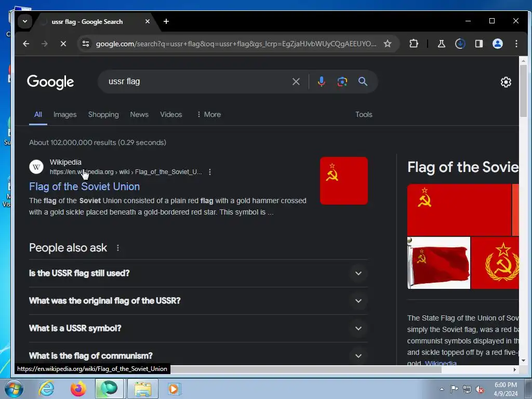Launch Firefox from taskbar
Screen dimensions: 532x399
pyautogui.click(x=78, y=389)
